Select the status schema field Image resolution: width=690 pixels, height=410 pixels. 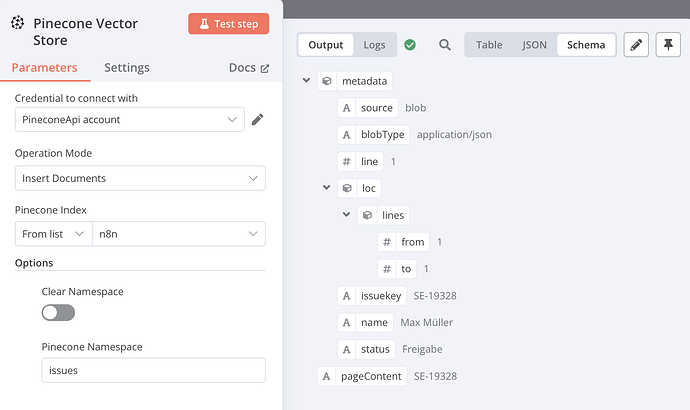[367, 349]
